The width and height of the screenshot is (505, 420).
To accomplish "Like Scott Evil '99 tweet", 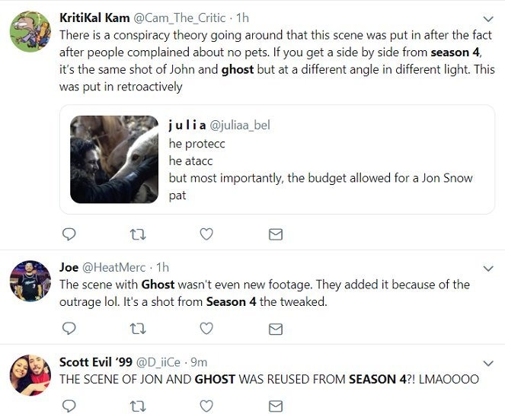I will coord(206,406).
